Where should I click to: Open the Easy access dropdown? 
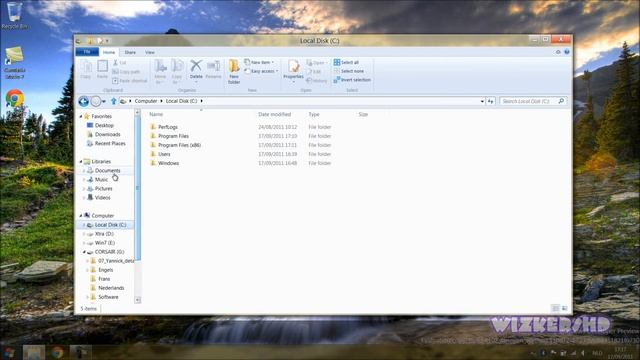click(x=261, y=71)
